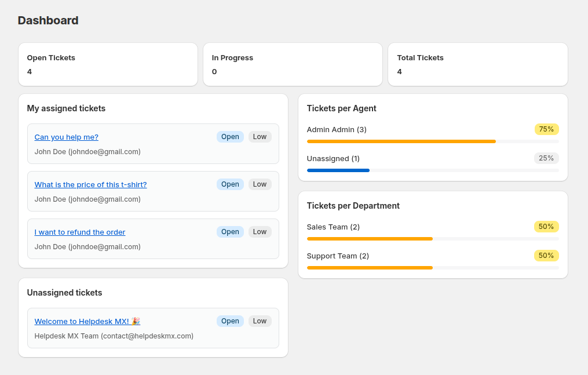Click the 75% badge for Admin Admin
The image size is (588, 375).
click(x=546, y=129)
